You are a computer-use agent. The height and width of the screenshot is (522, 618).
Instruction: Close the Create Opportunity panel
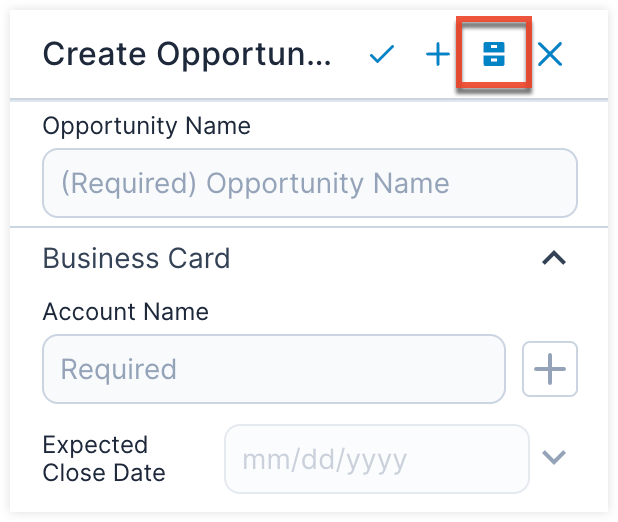pos(550,55)
